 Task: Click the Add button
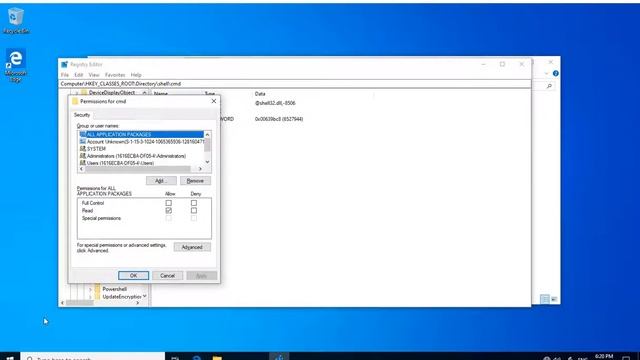tap(161, 180)
